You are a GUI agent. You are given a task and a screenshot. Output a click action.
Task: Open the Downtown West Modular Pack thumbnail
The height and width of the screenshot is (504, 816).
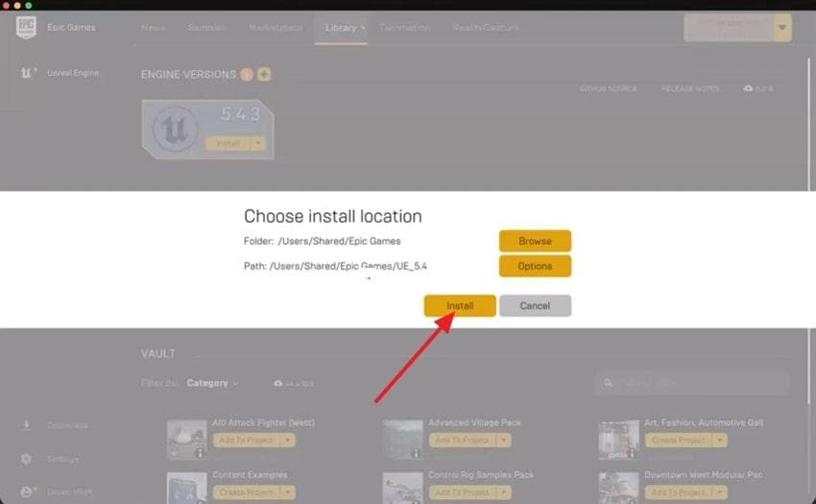pyautogui.click(x=619, y=488)
